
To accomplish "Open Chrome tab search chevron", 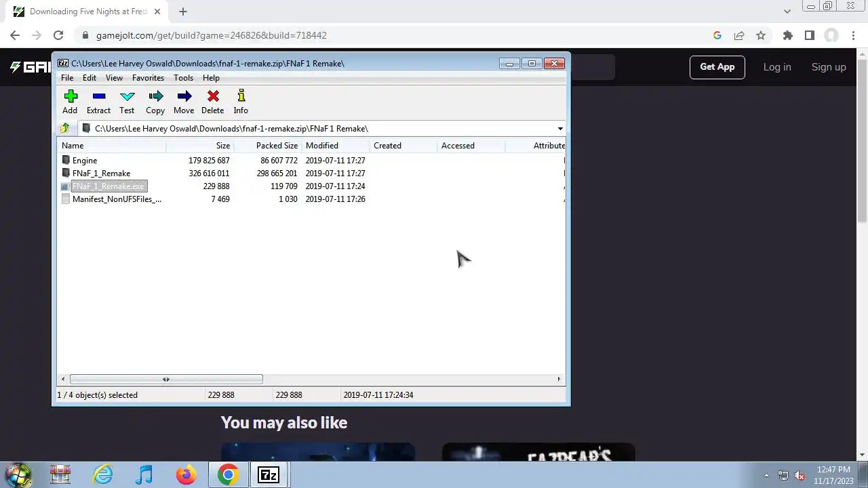I will 787,12.
